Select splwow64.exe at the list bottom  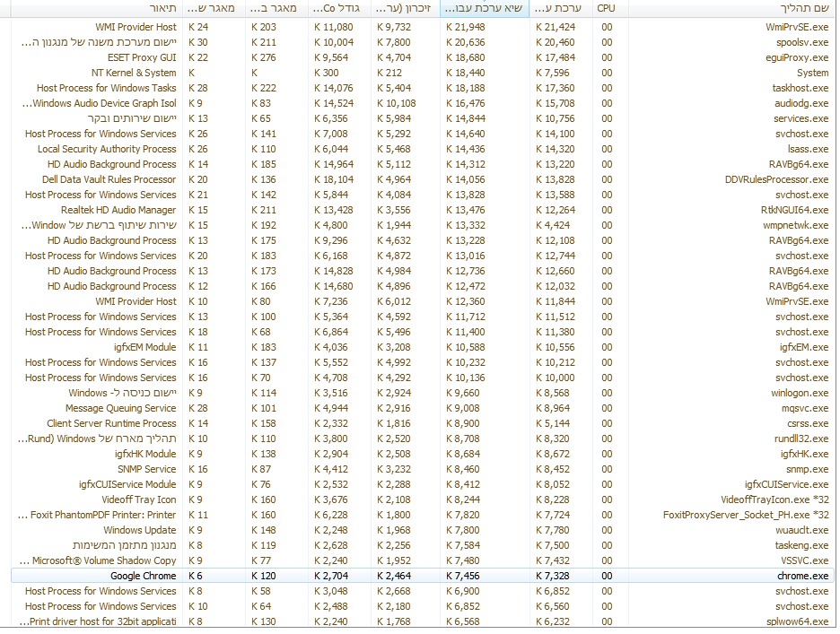point(797,621)
